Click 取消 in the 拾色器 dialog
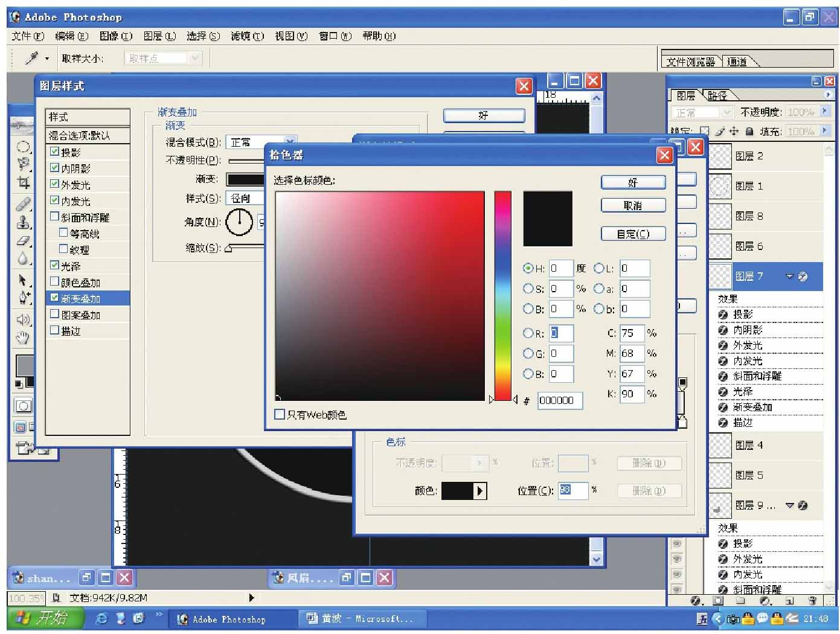Viewport: 840px width, 634px height. point(633,205)
